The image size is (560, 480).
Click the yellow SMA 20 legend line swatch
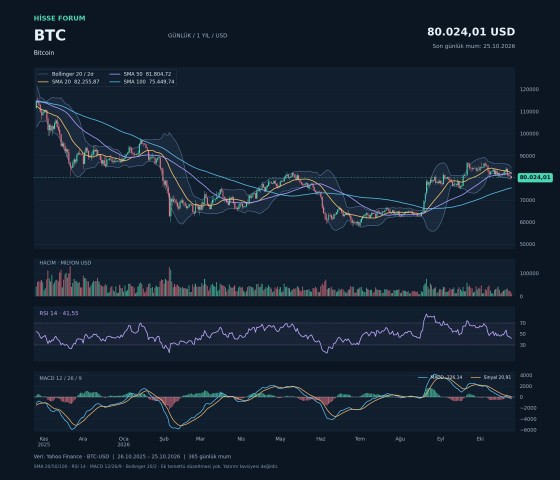[x=43, y=82]
